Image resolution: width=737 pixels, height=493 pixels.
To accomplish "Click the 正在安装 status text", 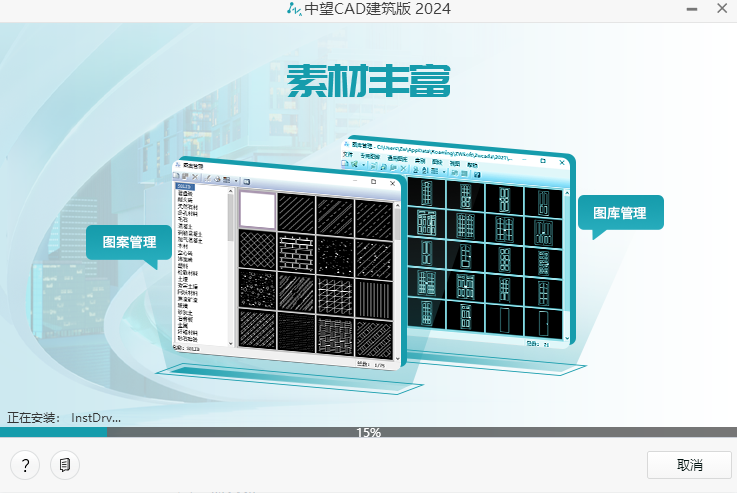I will (34, 417).
